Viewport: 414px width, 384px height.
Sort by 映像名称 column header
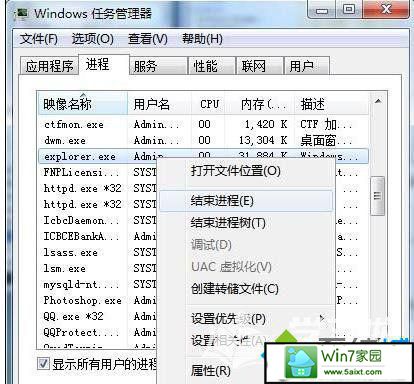pos(83,104)
